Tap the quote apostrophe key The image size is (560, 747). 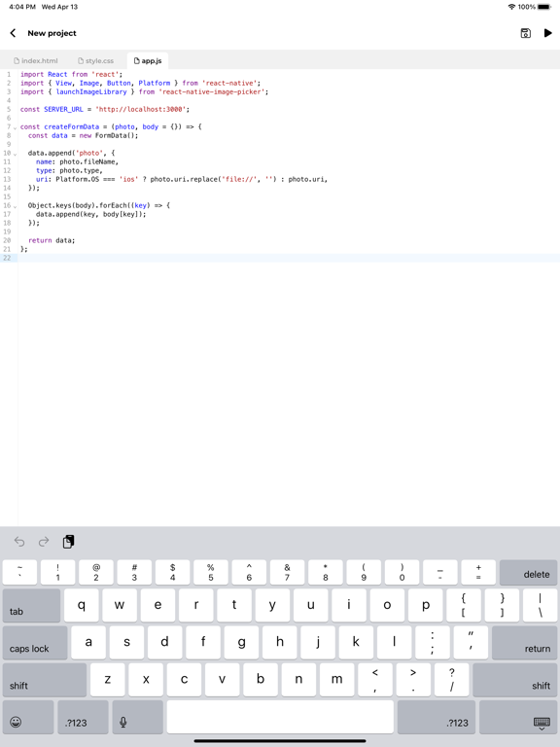[x=471, y=643]
